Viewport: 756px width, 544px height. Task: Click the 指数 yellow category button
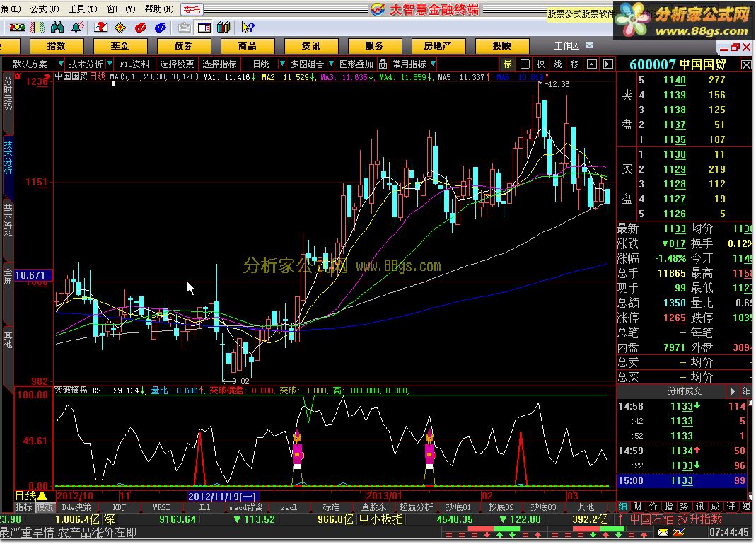pos(57,46)
